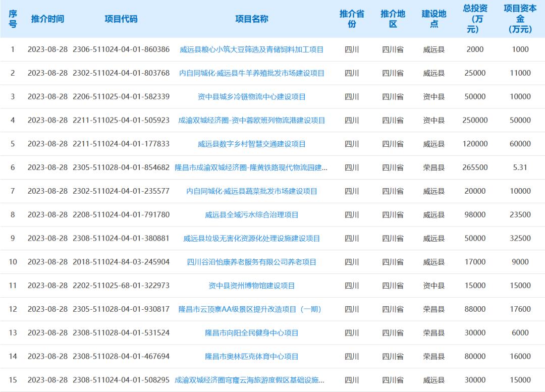Open 威远县全域污水综合治理项目 link
This screenshot has width=545, height=392.
[252, 214]
